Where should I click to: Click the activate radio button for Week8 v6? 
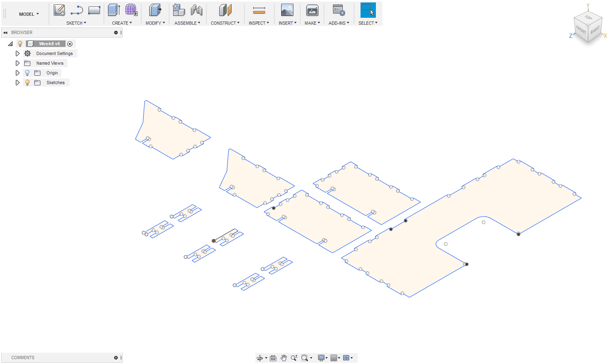[70, 44]
